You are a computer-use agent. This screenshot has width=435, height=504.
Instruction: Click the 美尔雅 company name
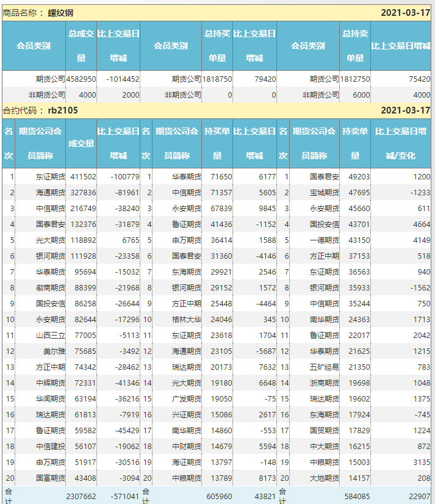(54, 351)
